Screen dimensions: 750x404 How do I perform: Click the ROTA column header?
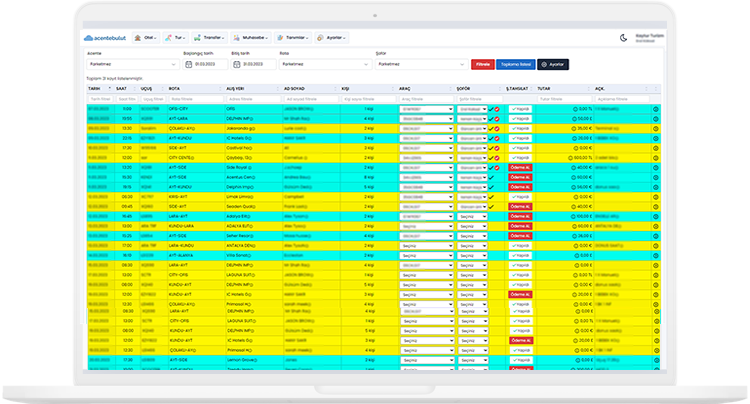(195, 88)
